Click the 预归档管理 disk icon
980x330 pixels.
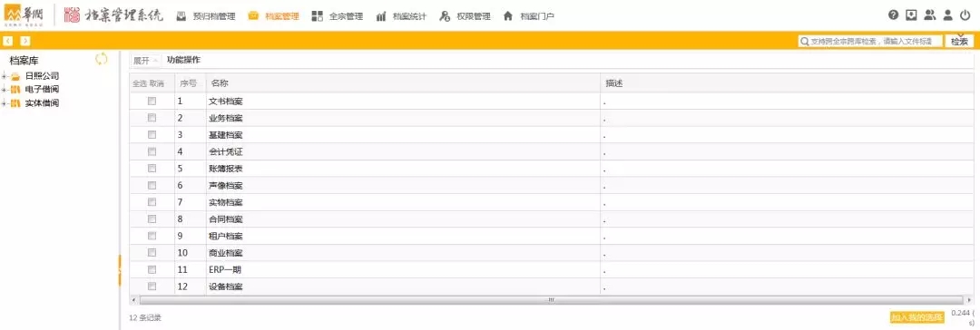[181, 16]
